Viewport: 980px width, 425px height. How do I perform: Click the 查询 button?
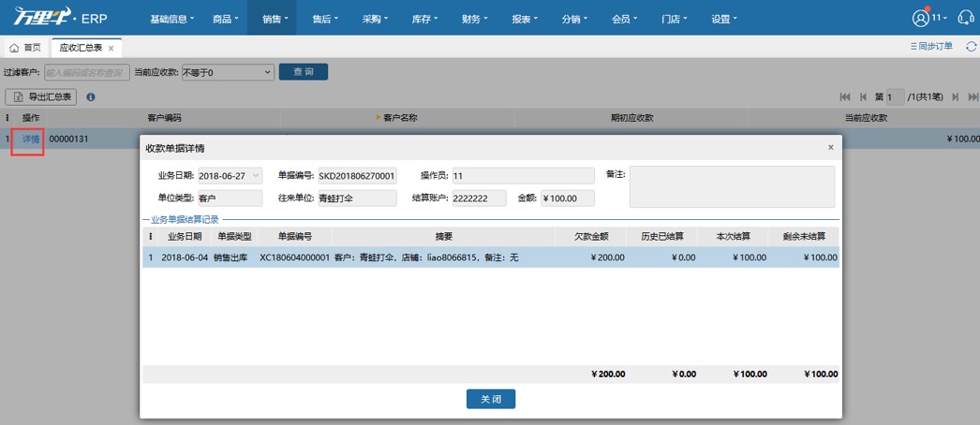pos(304,72)
